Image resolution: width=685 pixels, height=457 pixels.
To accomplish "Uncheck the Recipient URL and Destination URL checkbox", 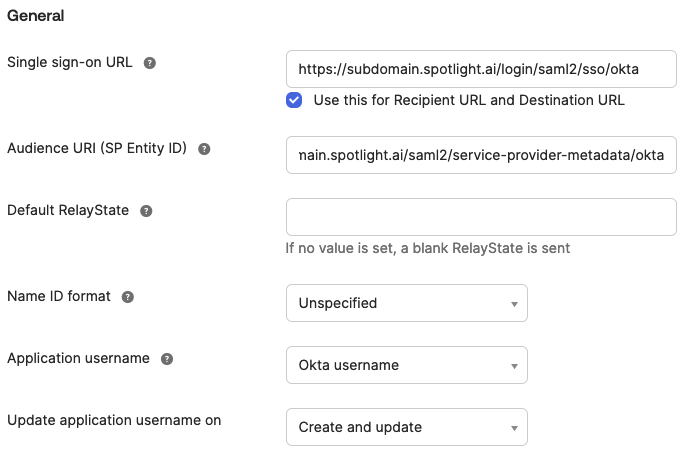I will [294, 100].
